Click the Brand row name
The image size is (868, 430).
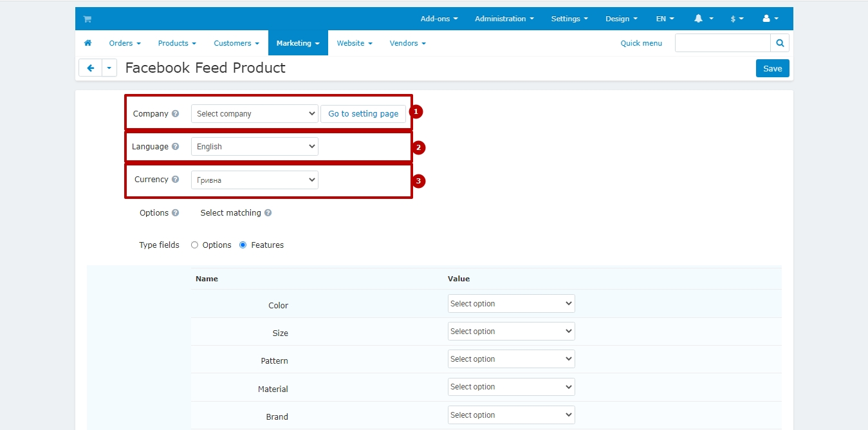277,417
